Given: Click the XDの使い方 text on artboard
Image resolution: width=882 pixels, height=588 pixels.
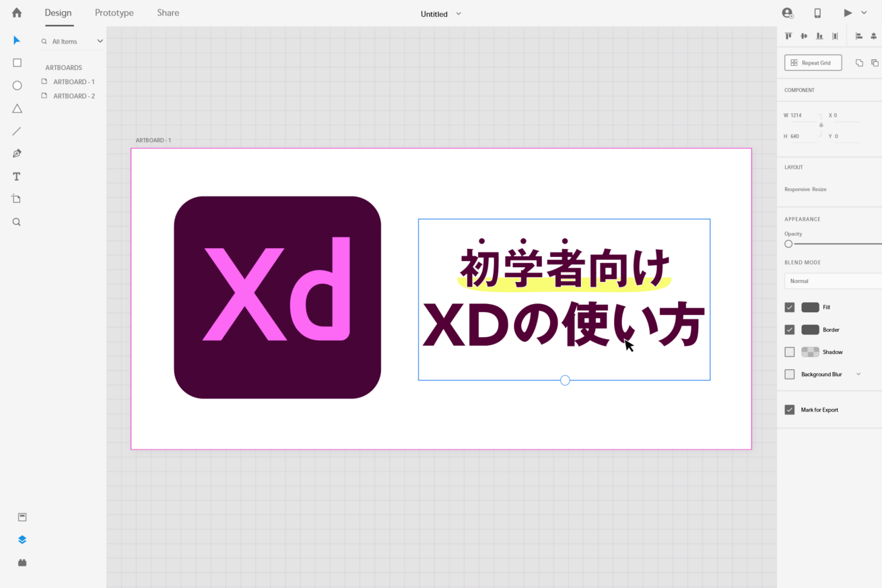Looking at the screenshot, I should click(x=563, y=325).
